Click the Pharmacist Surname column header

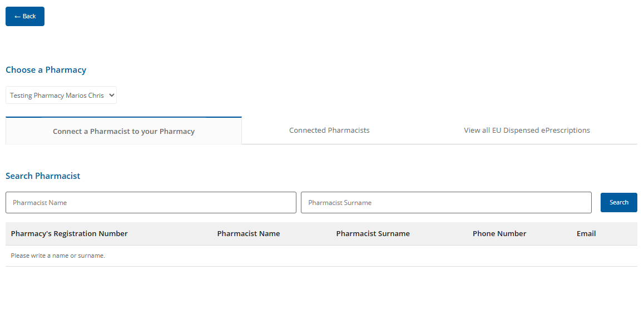(x=373, y=234)
